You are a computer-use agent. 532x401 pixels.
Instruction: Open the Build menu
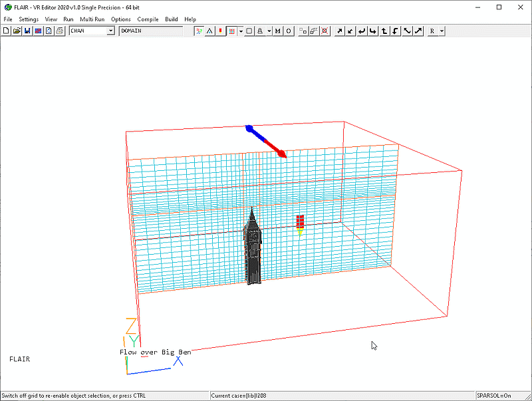pyautogui.click(x=172, y=19)
